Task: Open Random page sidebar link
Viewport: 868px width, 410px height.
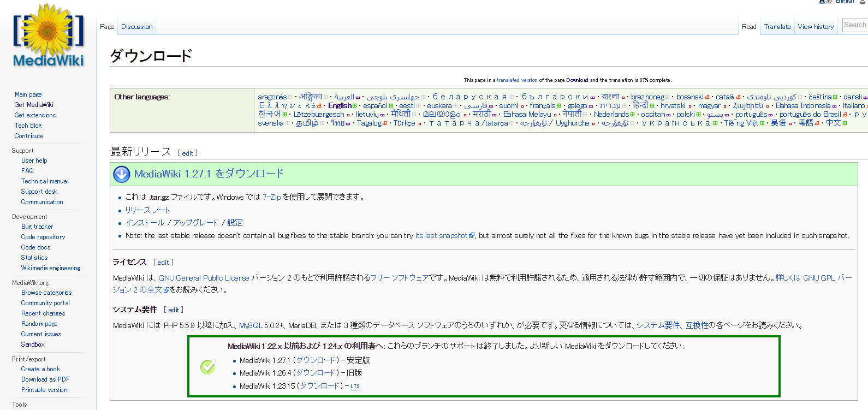Action: coord(39,324)
